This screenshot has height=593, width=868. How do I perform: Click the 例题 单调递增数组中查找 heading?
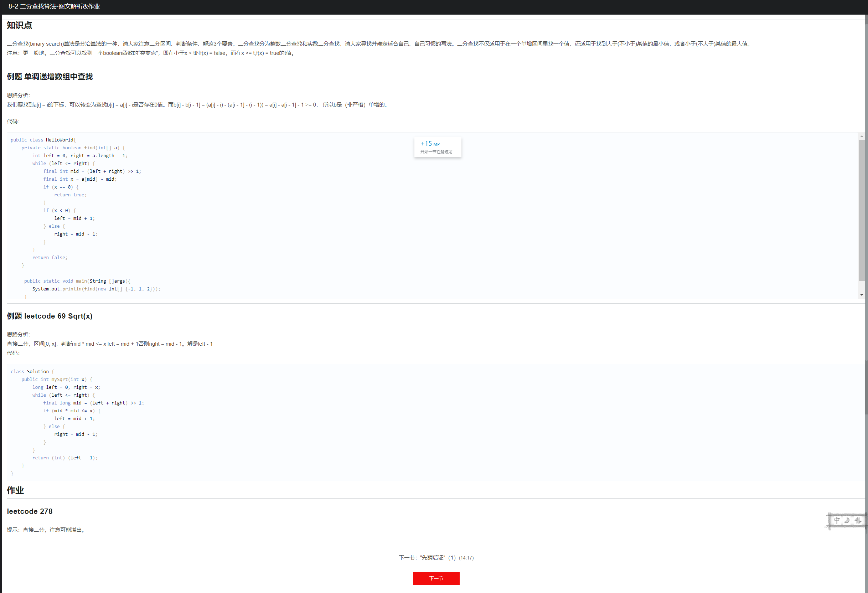(x=50, y=77)
